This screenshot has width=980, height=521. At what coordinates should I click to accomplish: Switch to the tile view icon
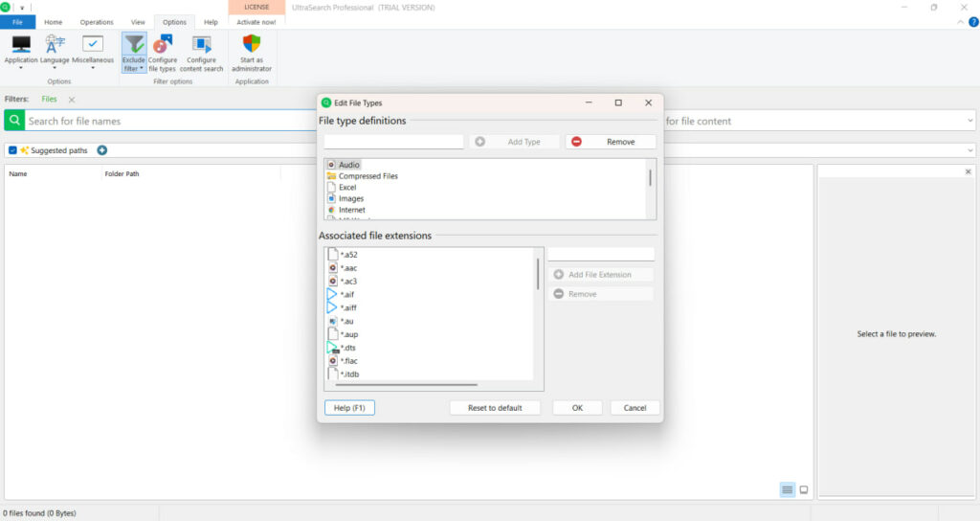[x=804, y=489]
